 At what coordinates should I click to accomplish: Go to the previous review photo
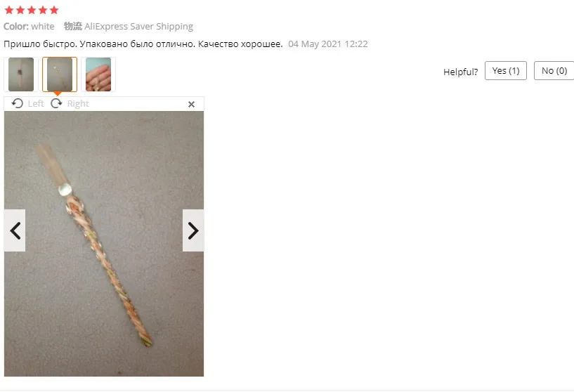[15, 230]
